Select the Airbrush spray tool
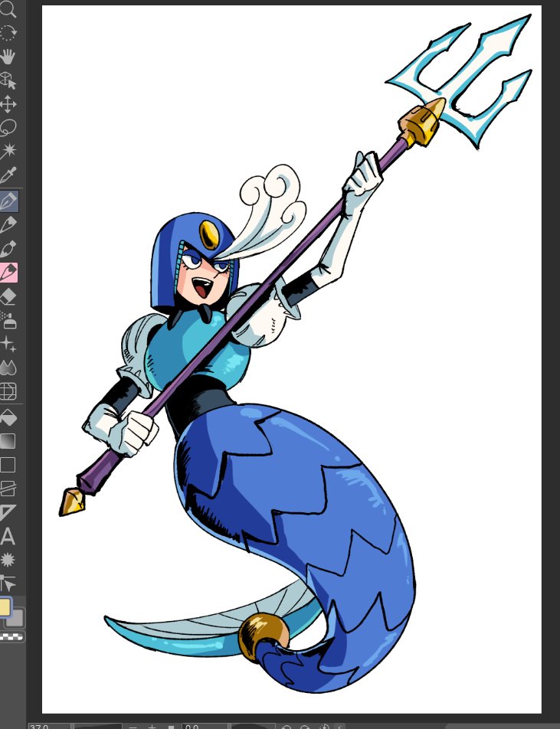This screenshot has height=729, width=560. pyautogui.click(x=8, y=321)
